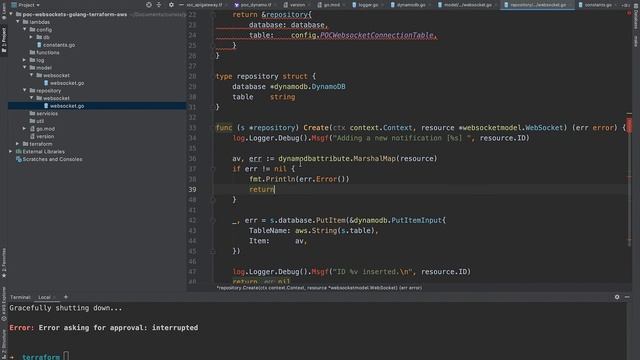The height and width of the screenshot is (360, 640).
Task: Click the fold marker at line 40 gutter
Action: point(213,200)
